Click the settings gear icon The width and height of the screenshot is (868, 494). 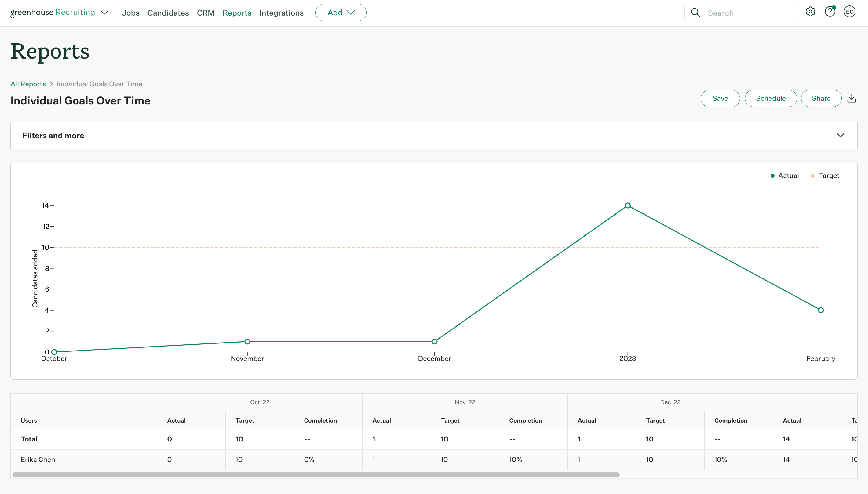(810, 12)
